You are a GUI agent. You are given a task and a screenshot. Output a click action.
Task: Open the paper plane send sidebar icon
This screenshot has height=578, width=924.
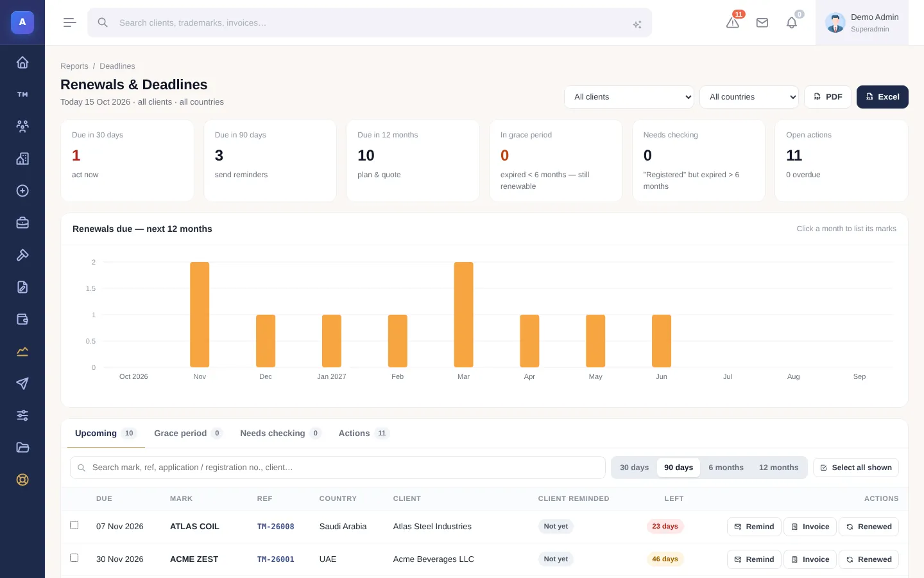click(x=22, y=383)
